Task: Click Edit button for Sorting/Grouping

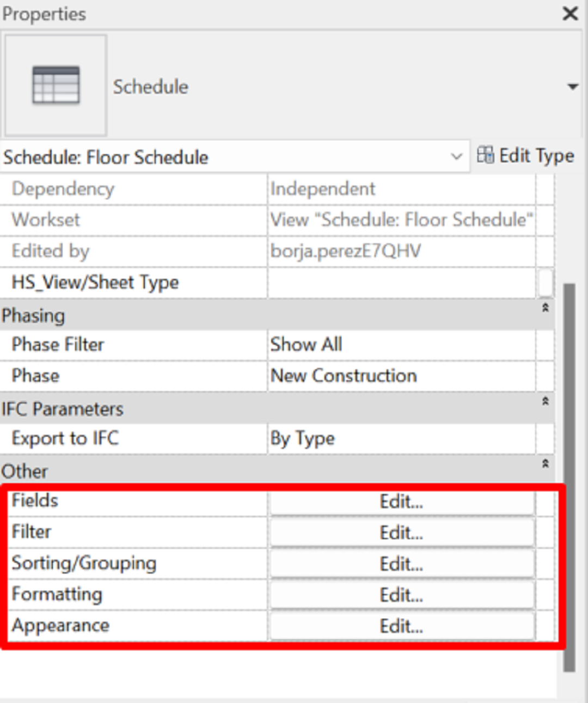Action: 402,564
